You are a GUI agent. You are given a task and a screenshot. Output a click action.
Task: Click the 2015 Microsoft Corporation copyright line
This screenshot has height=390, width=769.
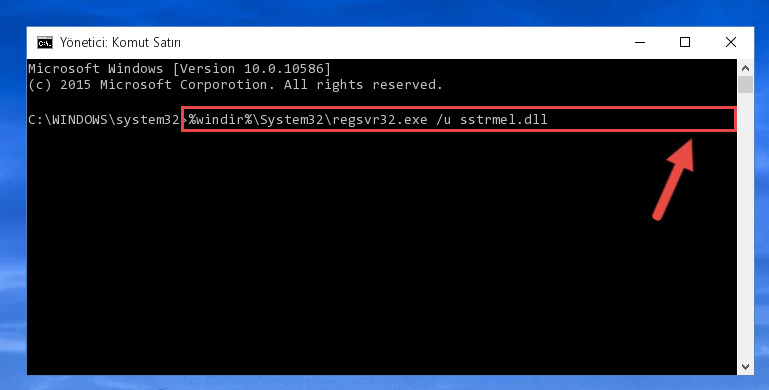coord(235,85)
